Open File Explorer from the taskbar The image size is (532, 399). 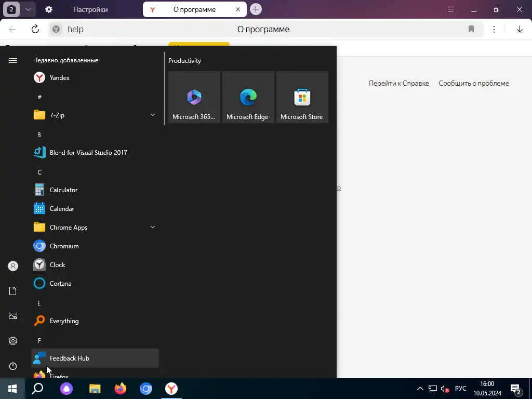95,389
